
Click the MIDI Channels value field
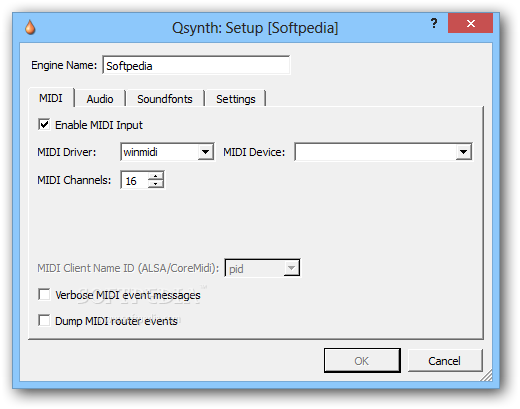point(134,180)
